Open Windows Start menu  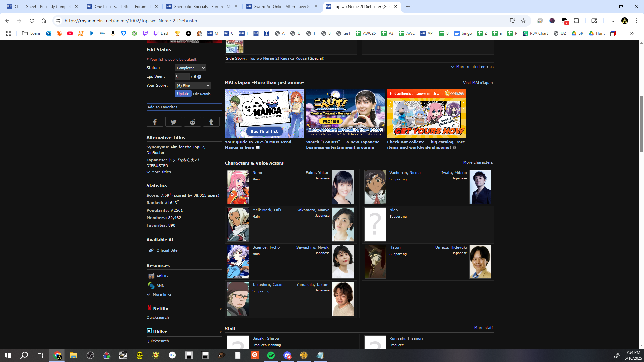pos(8,355)
